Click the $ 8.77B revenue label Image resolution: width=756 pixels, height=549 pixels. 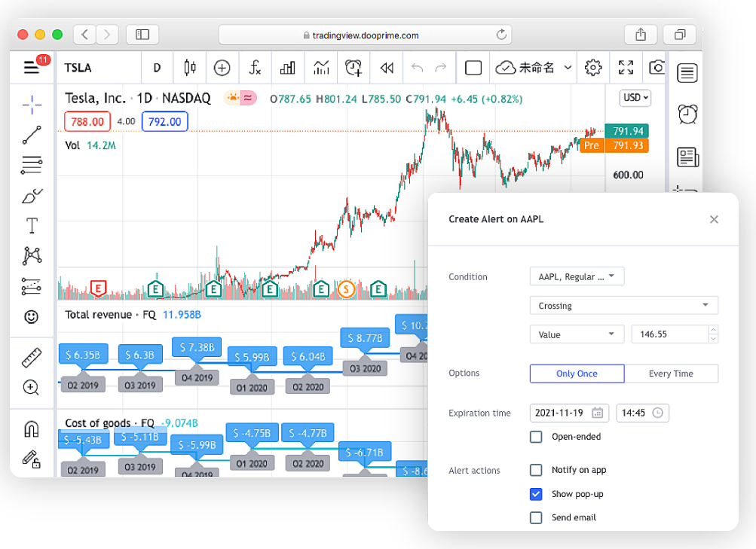(x=365, y=338)
